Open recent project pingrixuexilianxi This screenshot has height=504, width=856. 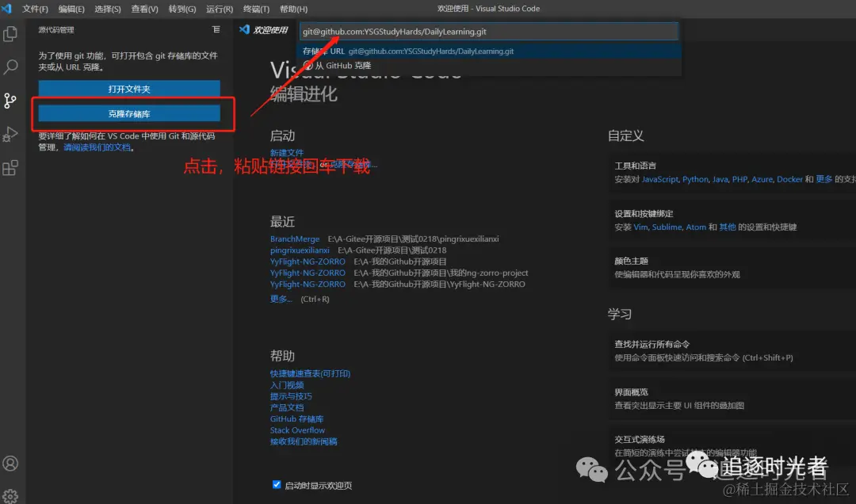click(300, 250)
